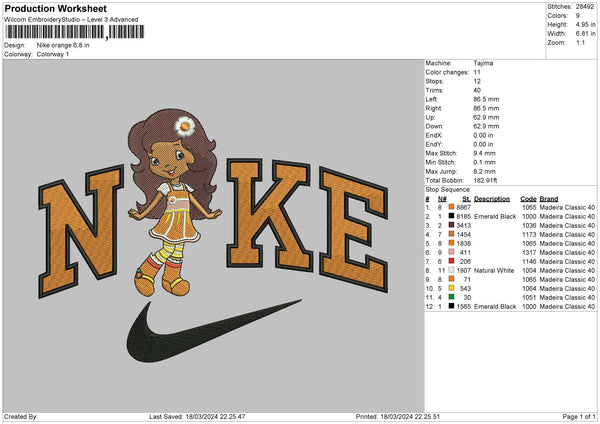This screenshot has width=600, height=424.
Task: Select the design name Nike orange 6,8 in
Action: (x=63, y=45)
